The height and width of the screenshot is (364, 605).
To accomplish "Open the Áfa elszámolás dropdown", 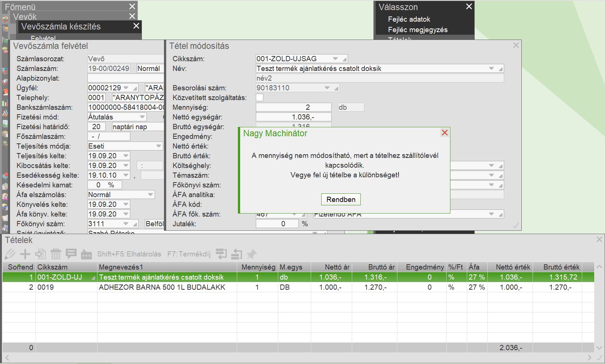I will click(150, 195).
